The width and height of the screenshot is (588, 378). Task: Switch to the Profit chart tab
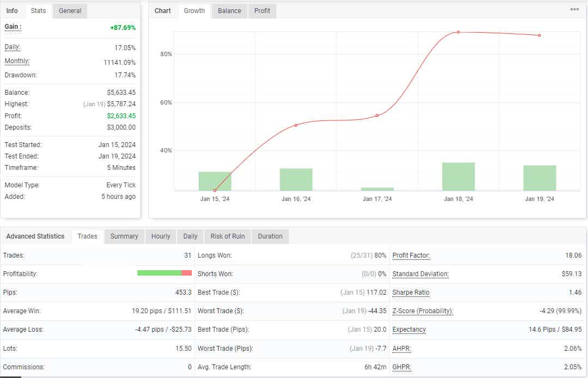click(262, 10)
